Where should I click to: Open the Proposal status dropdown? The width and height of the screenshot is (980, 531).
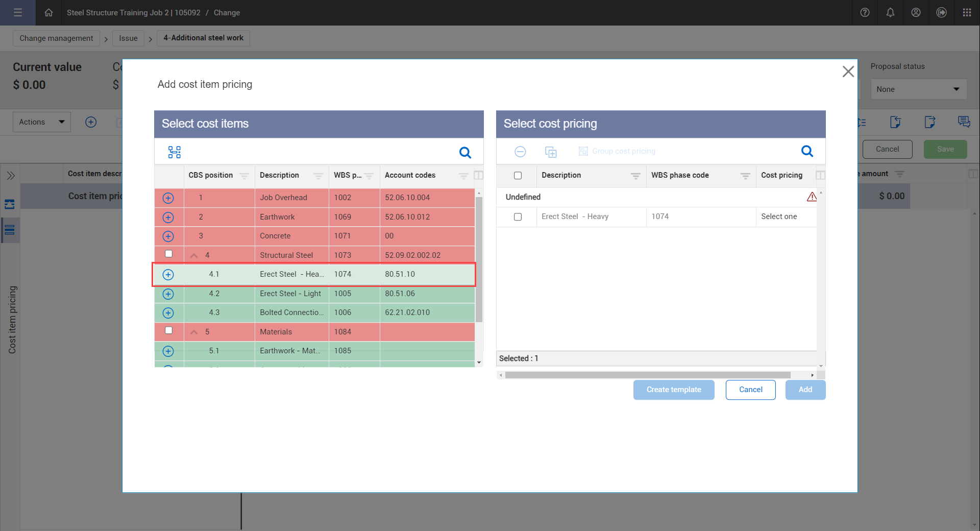[918, 89]
